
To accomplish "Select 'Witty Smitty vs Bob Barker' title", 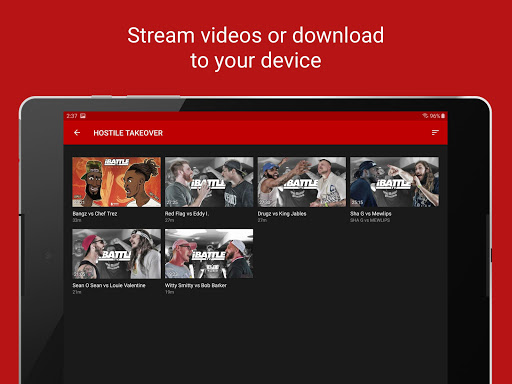I will point(196,285).
